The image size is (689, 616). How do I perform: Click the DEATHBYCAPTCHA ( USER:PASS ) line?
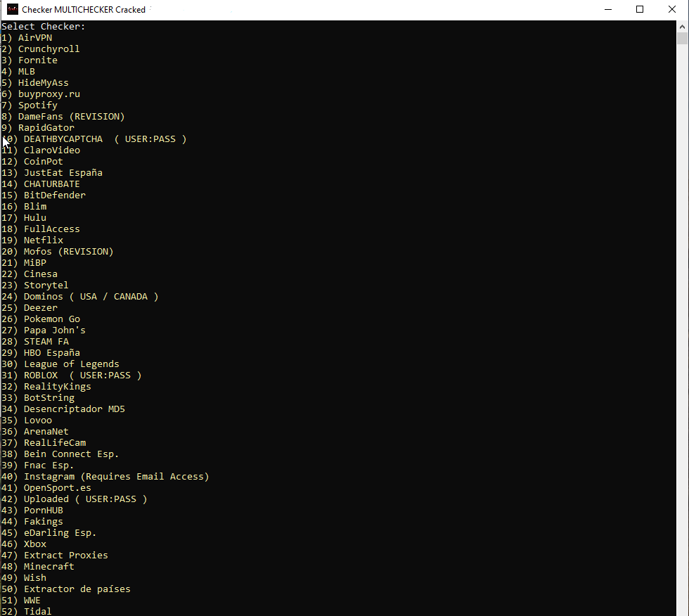pyautogui.click(x=94, y=139)
